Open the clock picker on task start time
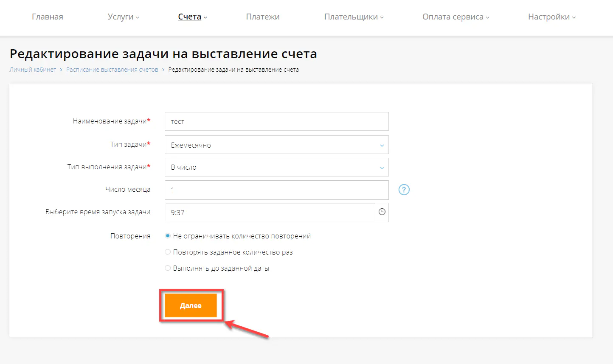The height and width of the screenshot is (364, 613). (x=381, y=212)
